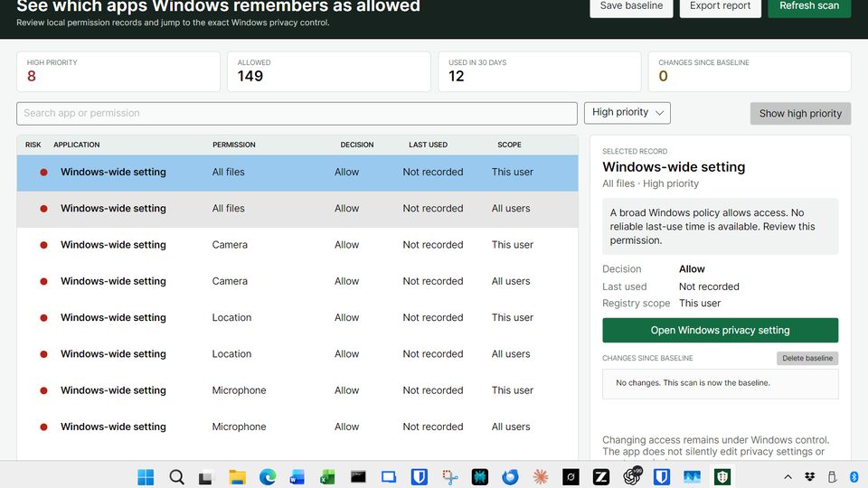Sort by the Last Used column header
Screen dimensions: 868x488
428,145
